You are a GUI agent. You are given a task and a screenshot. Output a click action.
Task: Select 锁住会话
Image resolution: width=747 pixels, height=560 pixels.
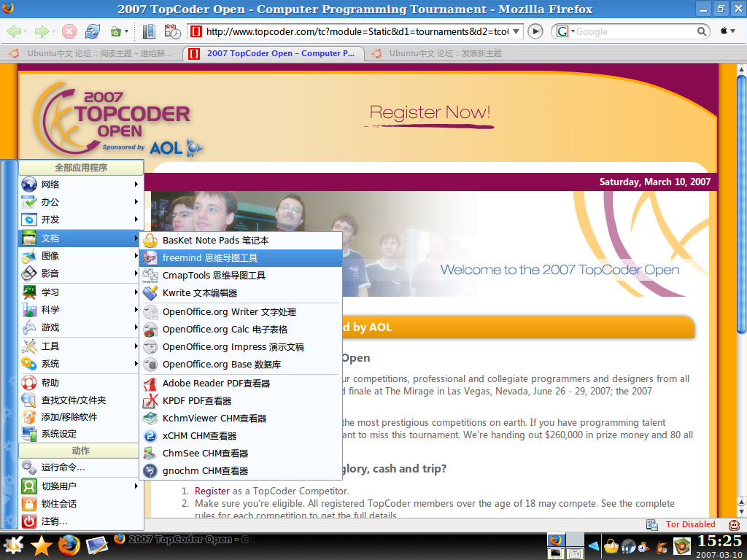point(81,504)
